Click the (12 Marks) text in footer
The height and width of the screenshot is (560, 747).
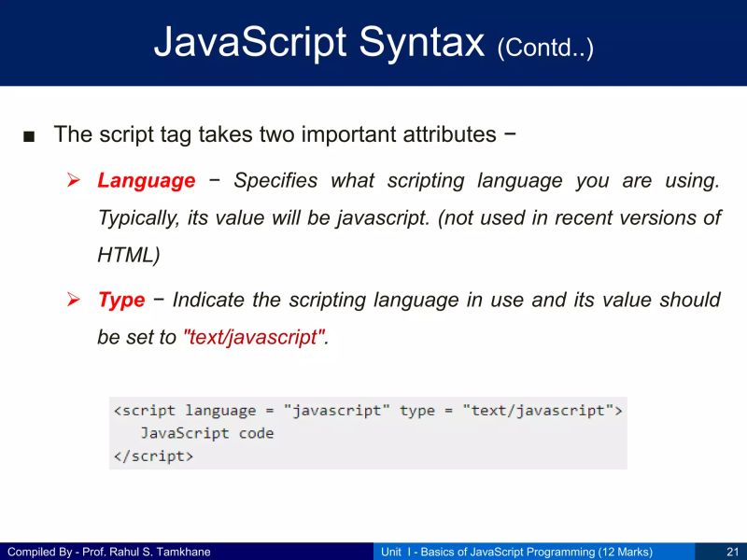(624, 552)
